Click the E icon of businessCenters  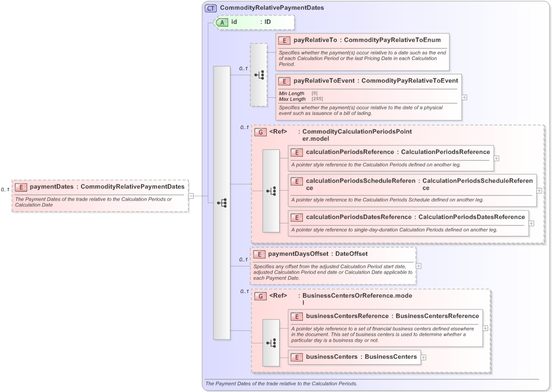click(297, 357)
